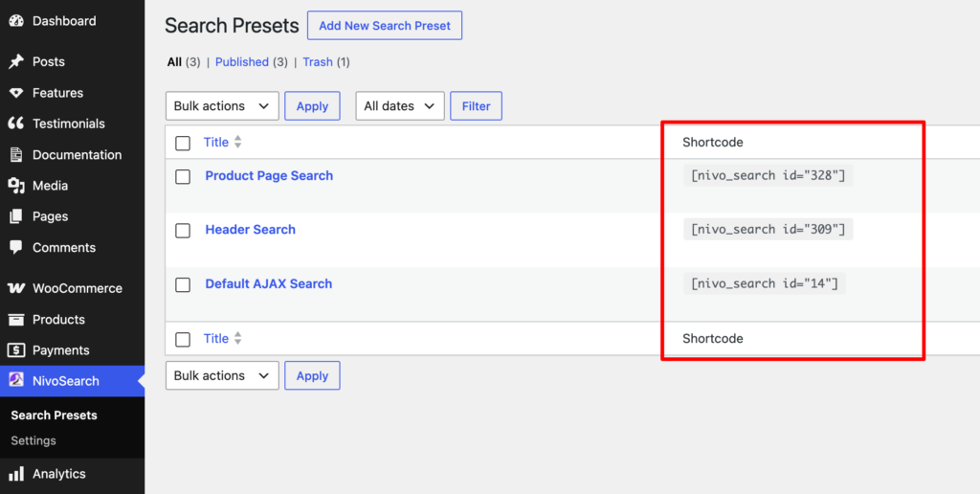Open the All dates filter dropdown

(x=400, y=105)
